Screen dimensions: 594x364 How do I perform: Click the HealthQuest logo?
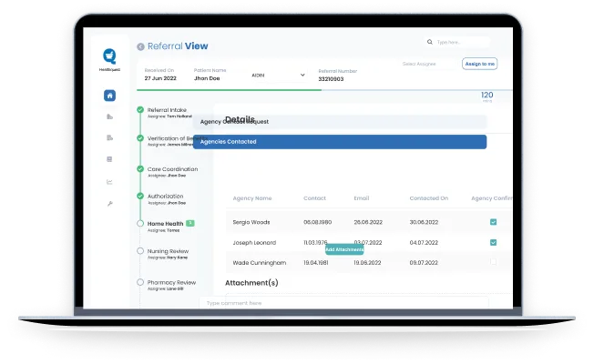109,57
